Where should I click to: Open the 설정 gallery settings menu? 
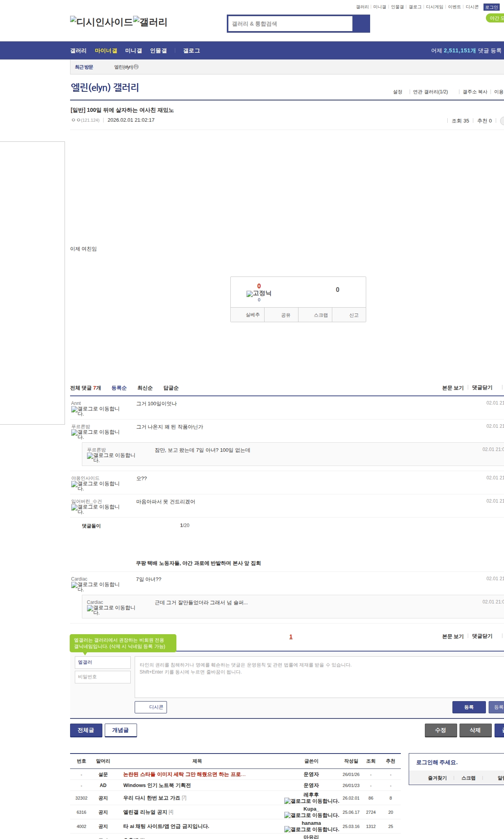click(x=397, y=92)
